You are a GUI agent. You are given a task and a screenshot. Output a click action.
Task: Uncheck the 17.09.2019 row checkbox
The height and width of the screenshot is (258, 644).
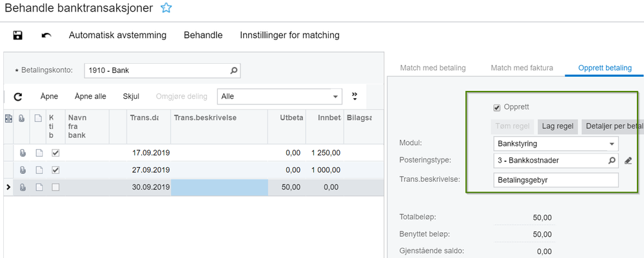point(55,153)
